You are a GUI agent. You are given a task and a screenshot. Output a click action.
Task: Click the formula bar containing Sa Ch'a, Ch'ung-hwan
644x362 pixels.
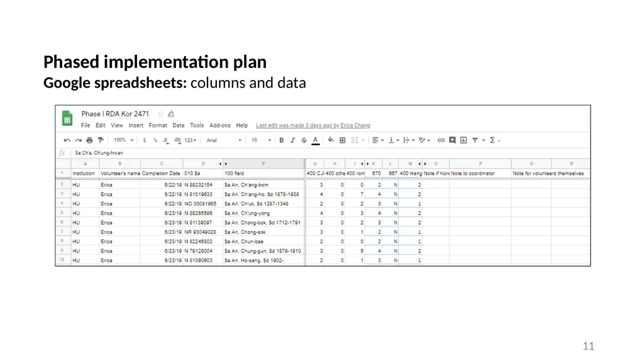331,153
